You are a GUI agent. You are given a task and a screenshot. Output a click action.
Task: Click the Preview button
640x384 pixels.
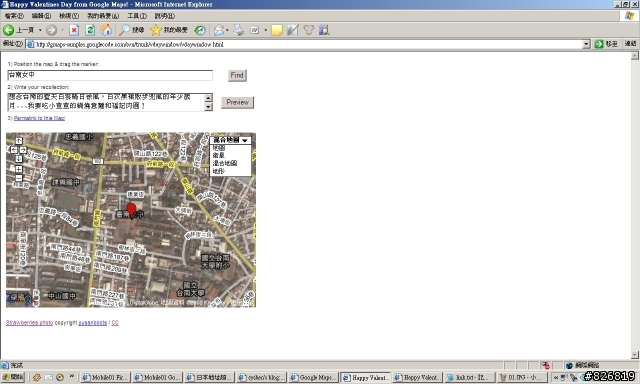pos(237,102)
